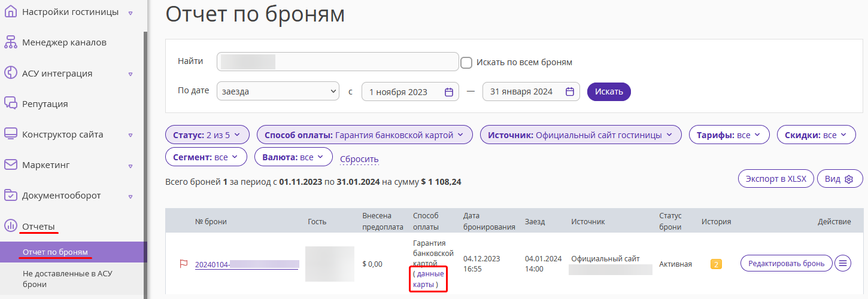Expand the 'Тарифы: все' filter
This screenshot has width=868, height=299.
tap(729, 135)
